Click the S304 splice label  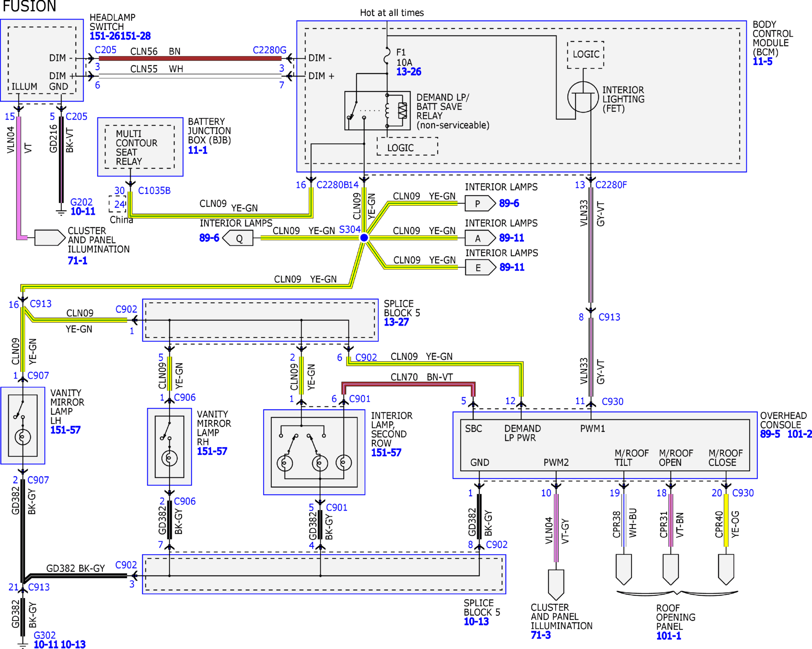pyautogui.click(x=350, y=229)
